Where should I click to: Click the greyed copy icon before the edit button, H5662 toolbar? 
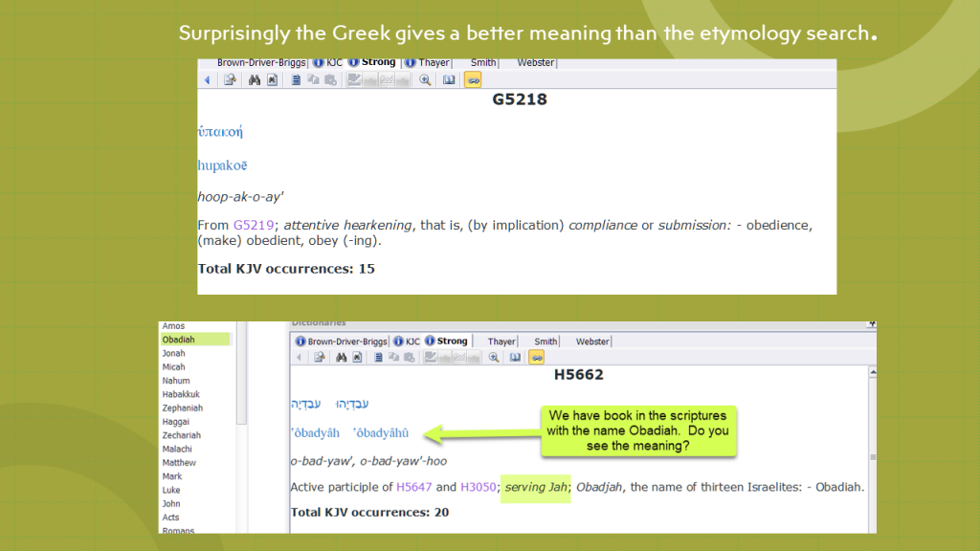pyautogui.click(x=410, y=358)
